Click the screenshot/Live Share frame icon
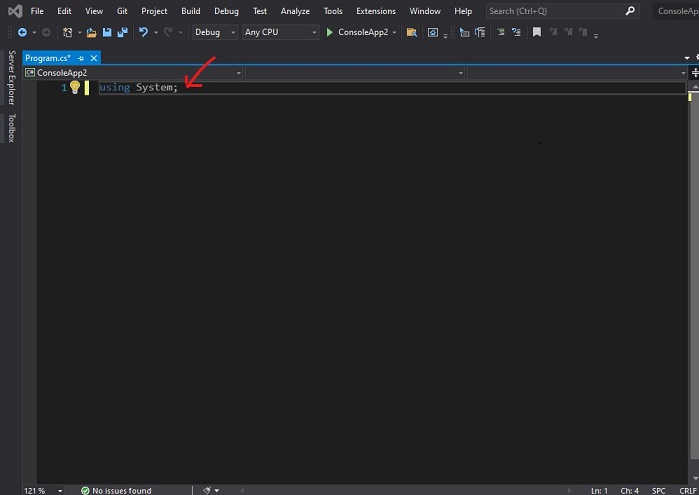The width and height of the screenshot is (699, 495). point(432,32)
